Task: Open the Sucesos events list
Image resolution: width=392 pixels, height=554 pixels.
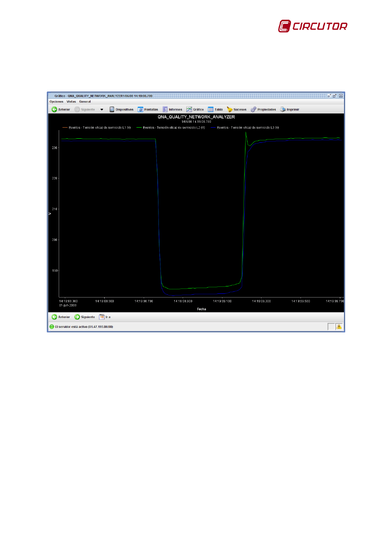Action: (x=237, y=110)
